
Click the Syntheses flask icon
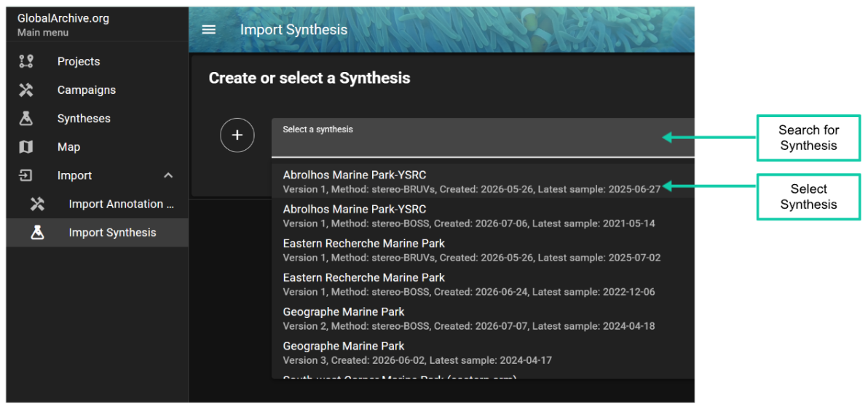(26, 119)
